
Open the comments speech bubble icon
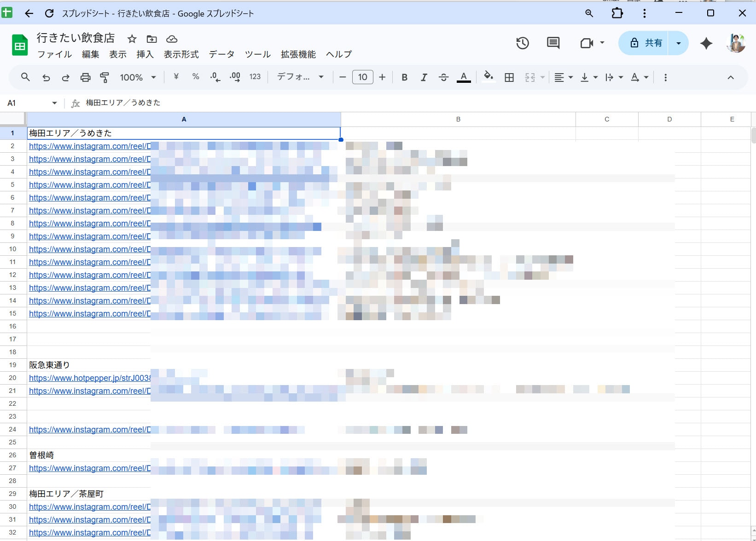point(553,43)
